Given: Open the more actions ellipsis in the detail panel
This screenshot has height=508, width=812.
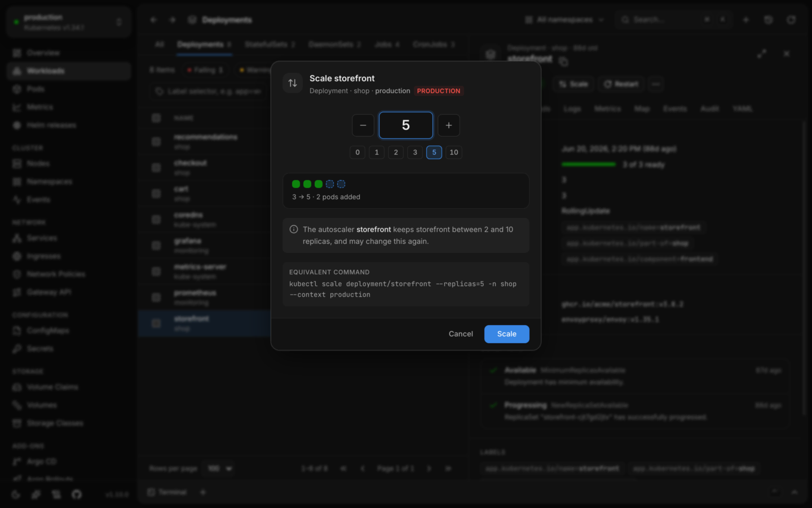Looking at the screenshot, I should point(656,84).
